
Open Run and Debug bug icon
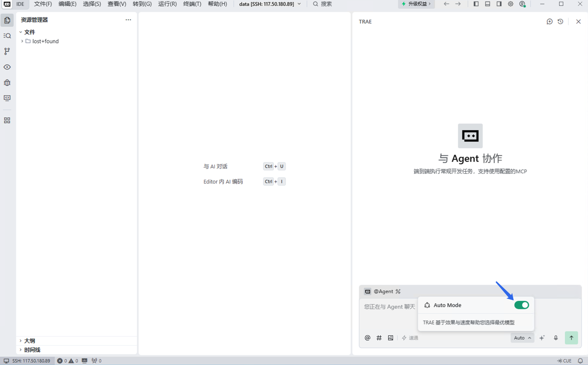coord(7,83)
